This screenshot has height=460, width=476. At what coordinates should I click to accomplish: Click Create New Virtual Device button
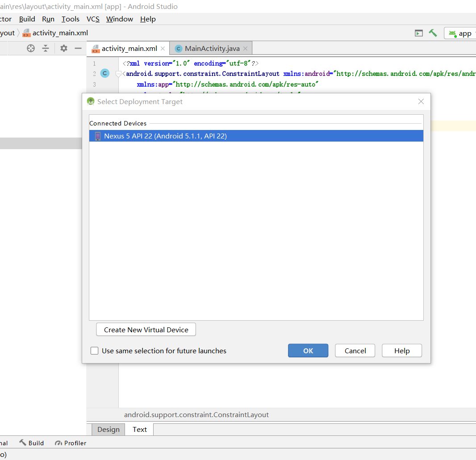point(146,330)
